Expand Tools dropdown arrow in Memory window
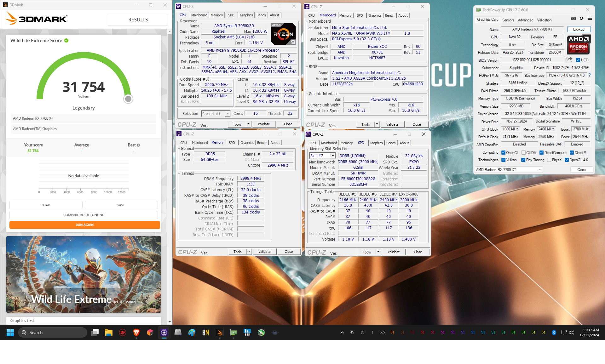 pos(249,252)
